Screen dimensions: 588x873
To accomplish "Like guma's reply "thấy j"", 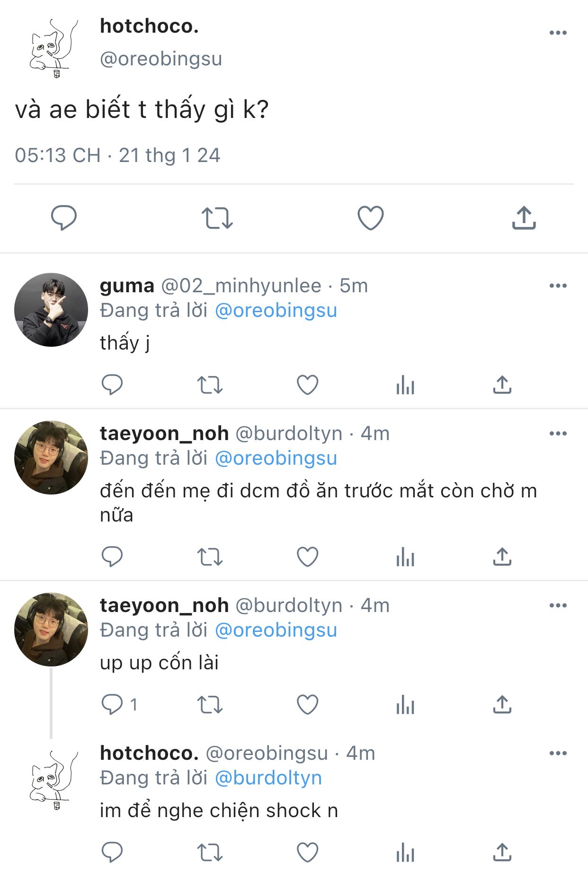I will pyautogui.click(x=307, y=385).
